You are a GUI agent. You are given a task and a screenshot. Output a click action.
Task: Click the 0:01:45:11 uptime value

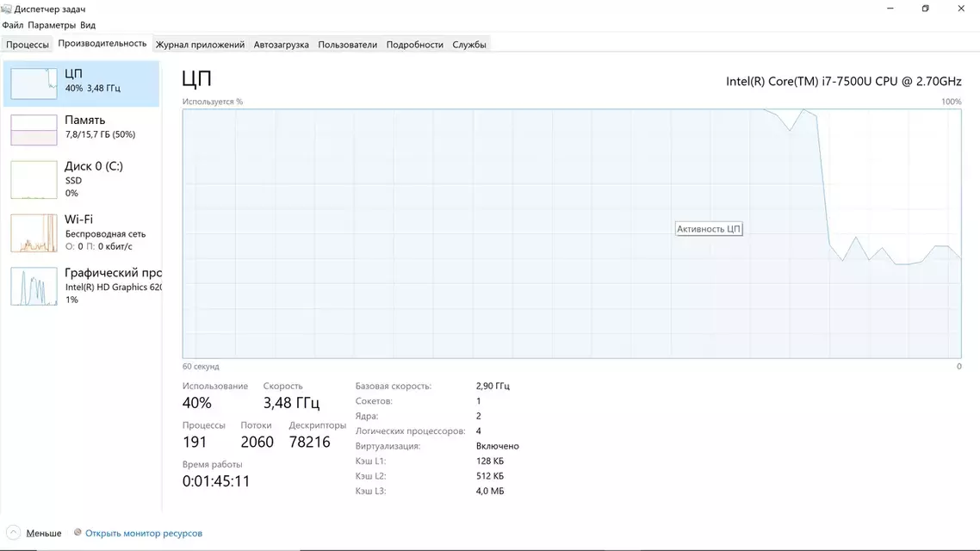point(216,481)
